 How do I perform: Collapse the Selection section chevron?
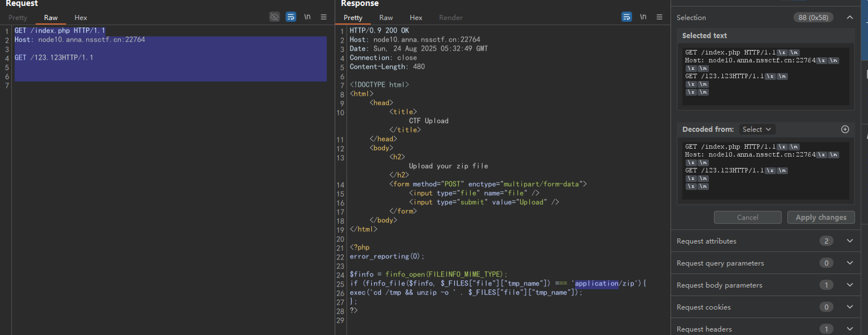click(x=850, y=17)
